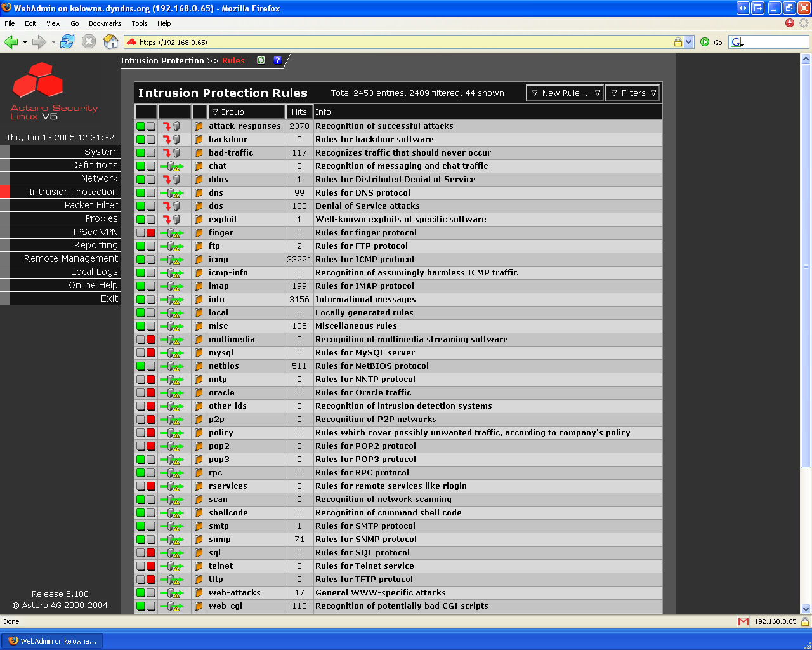Click Firefox's Reload toolbar icon
Image resolution: width=812 pixels, height=650 pixels.
pos(67,42)
